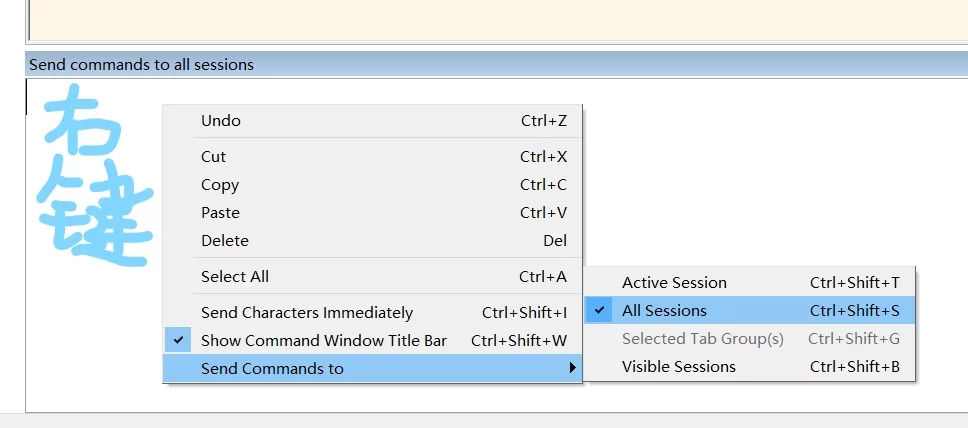Viewport: 968px width, 428px height.
Task: Select the Delete menu item
Action: click(225, 241)
